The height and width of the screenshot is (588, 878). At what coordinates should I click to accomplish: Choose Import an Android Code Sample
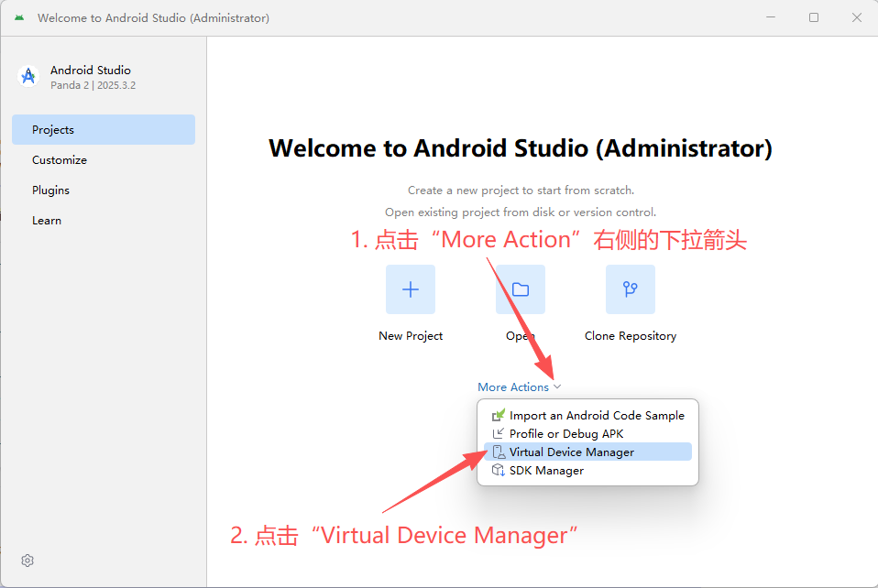[587, 415]
